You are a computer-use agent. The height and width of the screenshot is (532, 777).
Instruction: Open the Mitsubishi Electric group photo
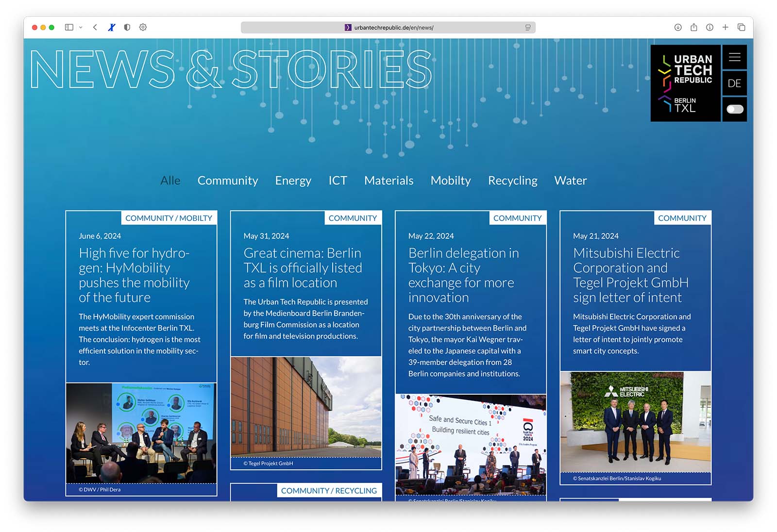[x=636, y=422]
